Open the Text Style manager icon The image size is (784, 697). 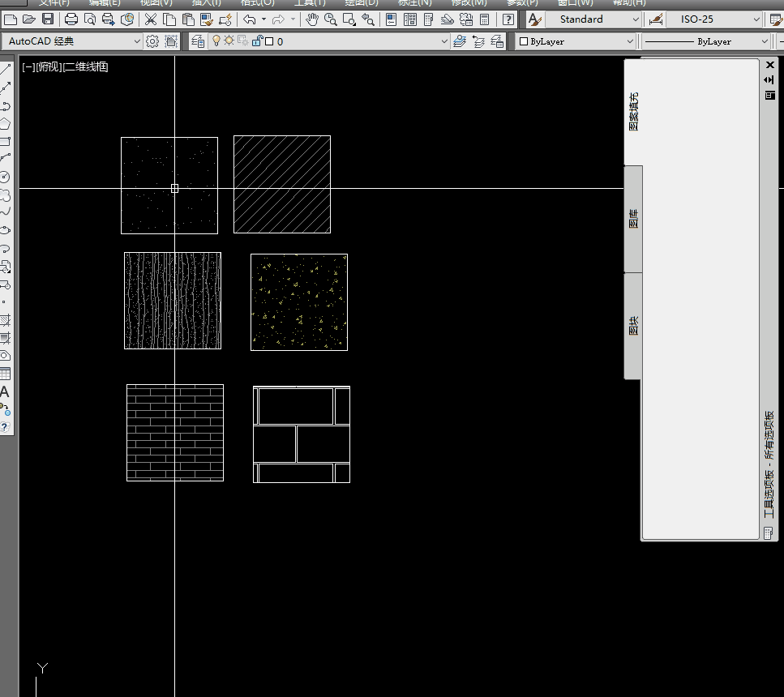[x=534, y=19]
